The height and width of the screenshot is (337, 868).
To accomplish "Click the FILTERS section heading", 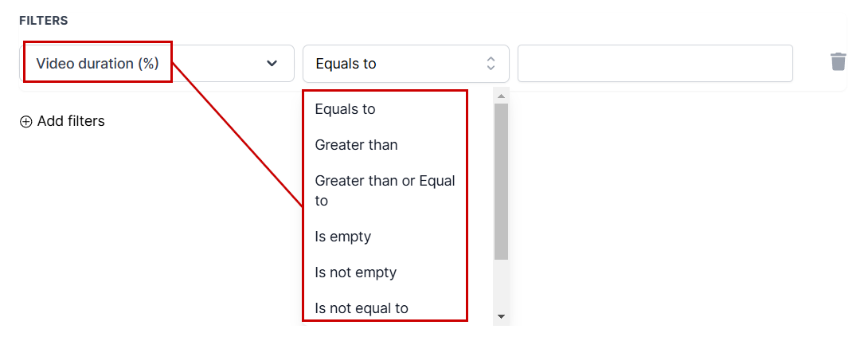I will pos(43,21).
